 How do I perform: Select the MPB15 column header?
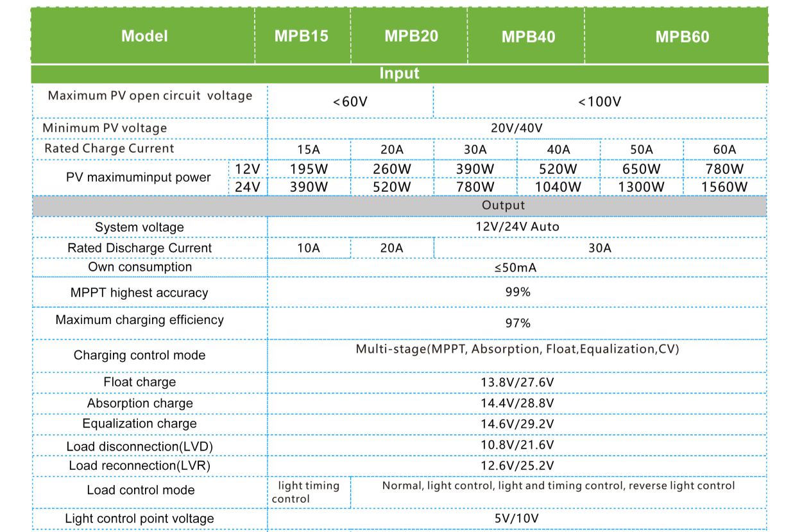coord(302,36)
